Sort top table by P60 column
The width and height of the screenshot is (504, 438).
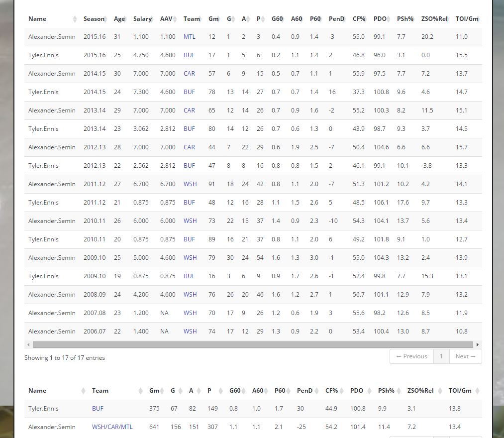tap(315, 18)
